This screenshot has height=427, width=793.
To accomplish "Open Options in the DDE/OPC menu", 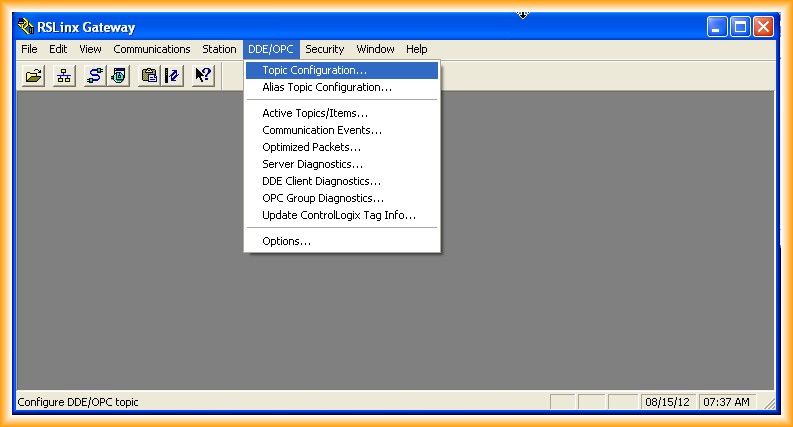I will click(x=286, y=241).
